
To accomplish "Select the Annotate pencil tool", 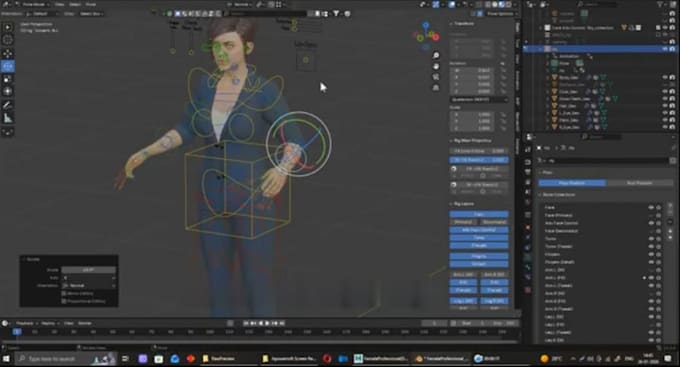I will click(7, 105).
